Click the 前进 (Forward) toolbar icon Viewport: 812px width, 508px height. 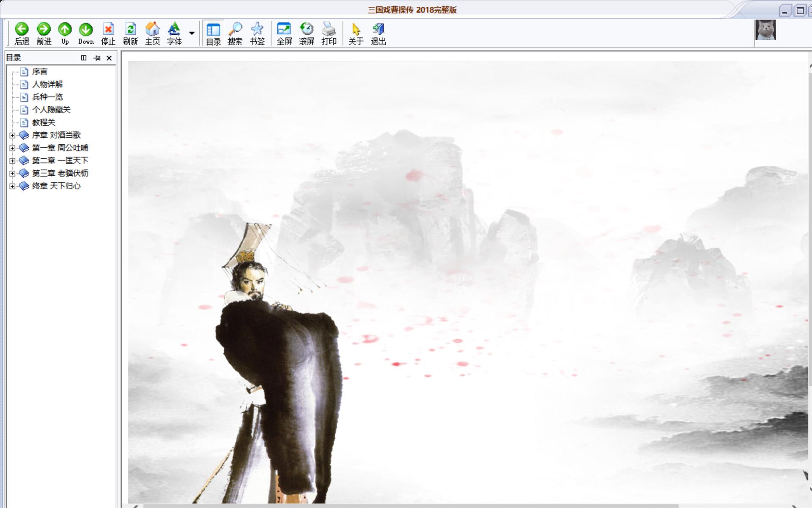44,29
